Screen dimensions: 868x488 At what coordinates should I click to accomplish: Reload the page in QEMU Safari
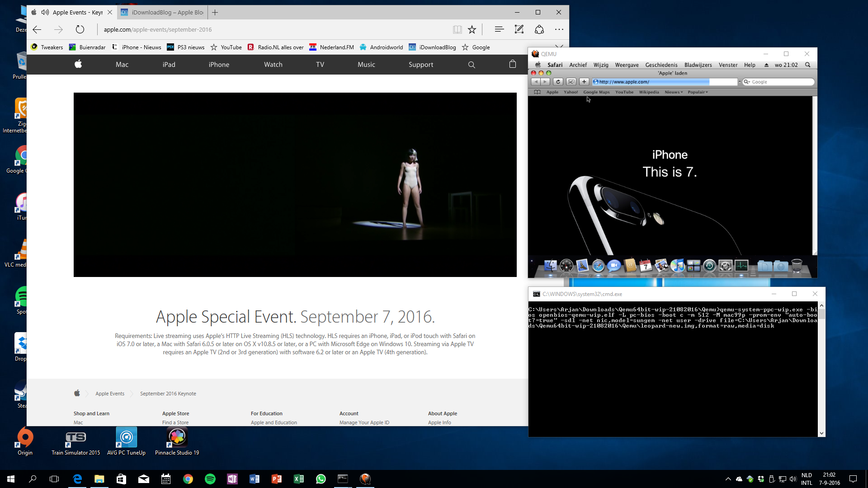tap(558, 82)
